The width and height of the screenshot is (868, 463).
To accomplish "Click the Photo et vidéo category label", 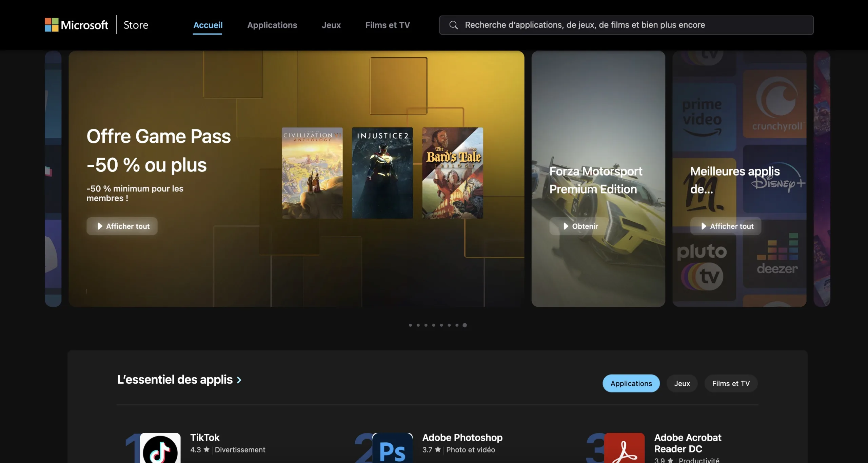I will 471,450.
